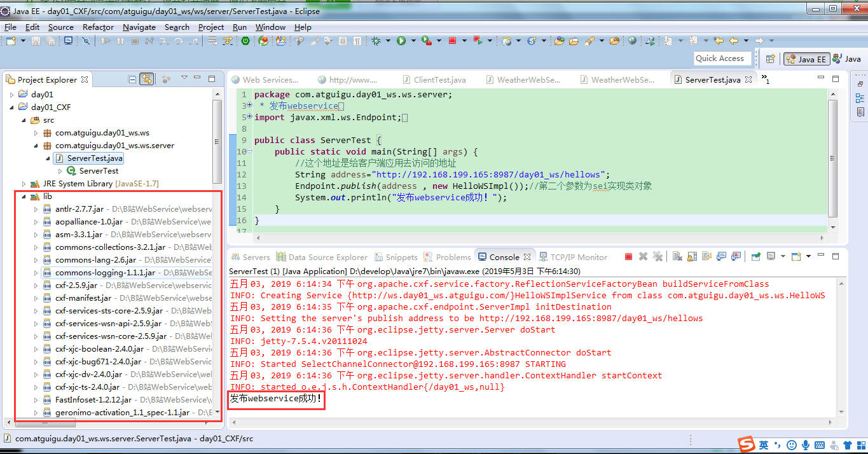Switch to the Problems tab
Image resolution: width=868 pixels, height=454 pixels.
pos(447,257)
